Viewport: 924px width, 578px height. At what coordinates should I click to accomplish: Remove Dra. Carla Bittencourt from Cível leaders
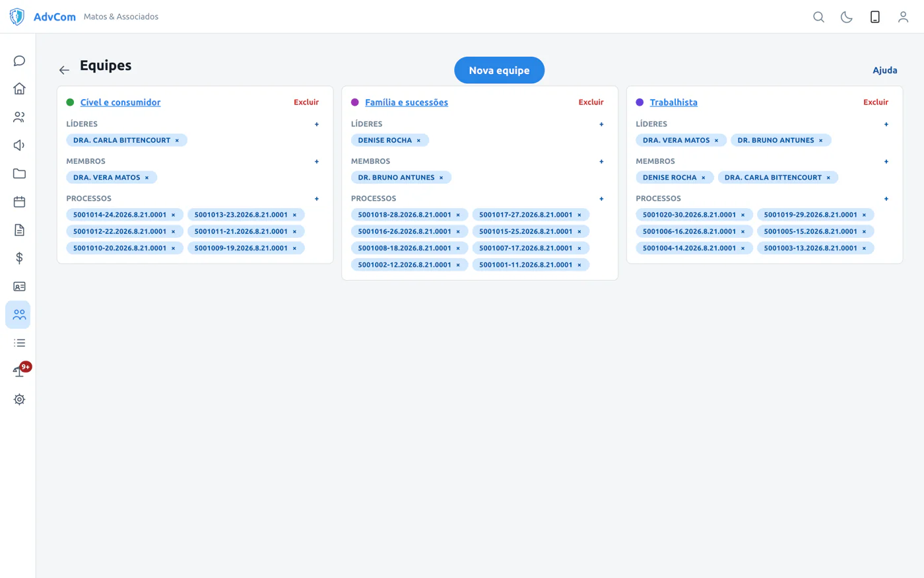[x=177, y=140]
